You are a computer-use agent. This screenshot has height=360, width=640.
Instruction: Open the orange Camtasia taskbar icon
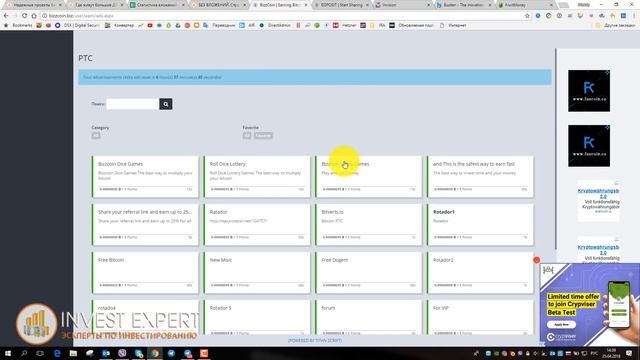pyautogui.click(x=204, y=353)
